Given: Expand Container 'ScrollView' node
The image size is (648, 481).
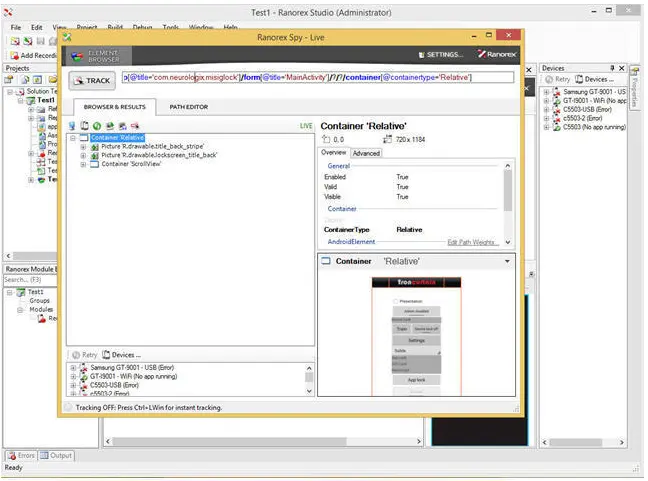Looking at the screenshot, I should pyautogui.click(x=83, y=164).
